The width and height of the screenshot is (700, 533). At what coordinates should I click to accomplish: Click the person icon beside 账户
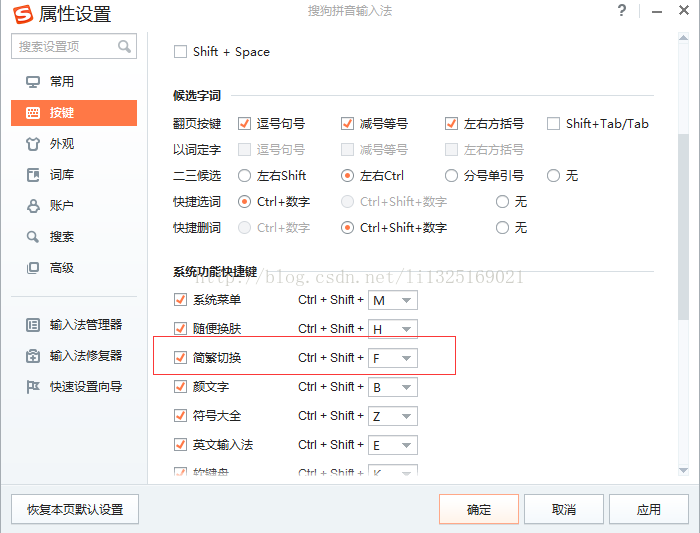(33, 206)
